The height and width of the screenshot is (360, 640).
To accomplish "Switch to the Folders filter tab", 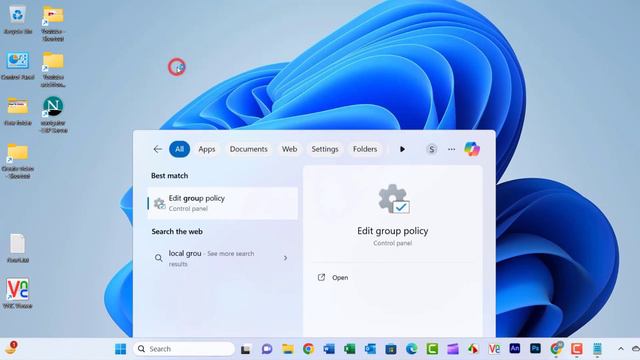I will 365,149.
